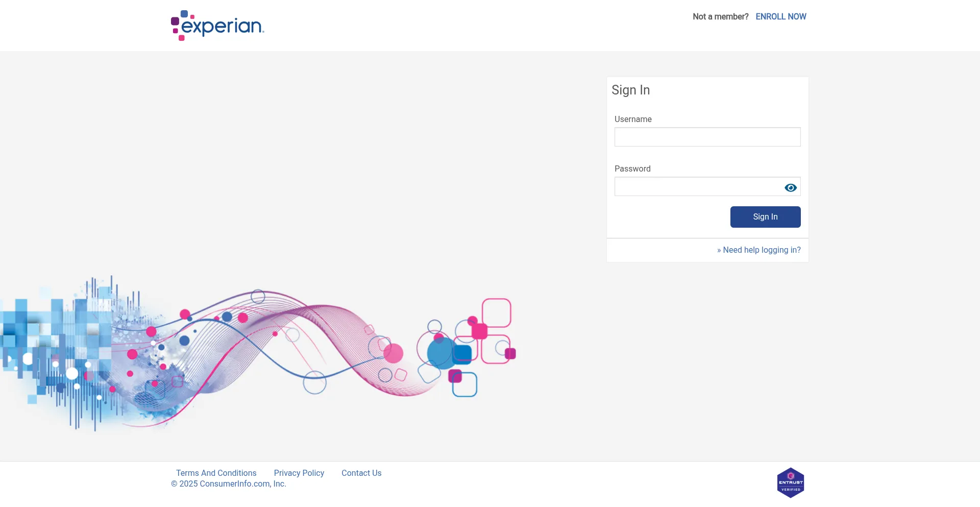Focus the Username input field
The height and width of the screenshot is (507, 980).
[x=707, y=137]
